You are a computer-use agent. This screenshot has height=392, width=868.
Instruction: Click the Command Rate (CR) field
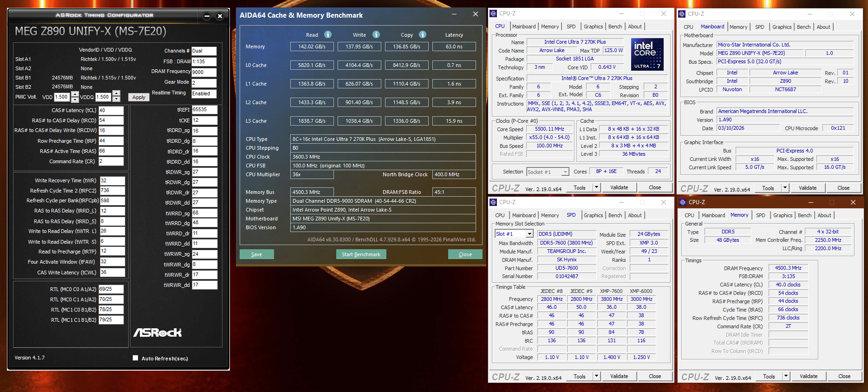(111, 161)
